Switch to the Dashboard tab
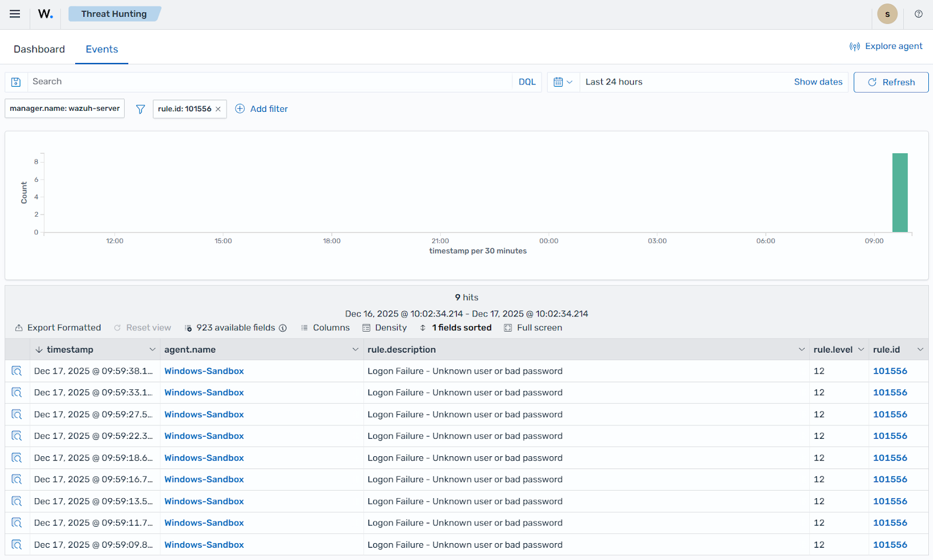 click(39, 49)
